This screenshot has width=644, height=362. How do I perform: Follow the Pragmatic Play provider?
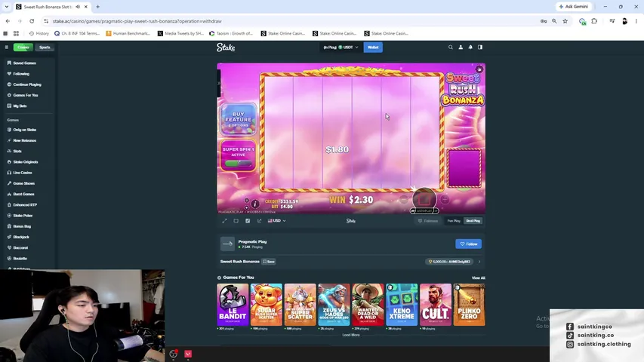click(468, 244)
